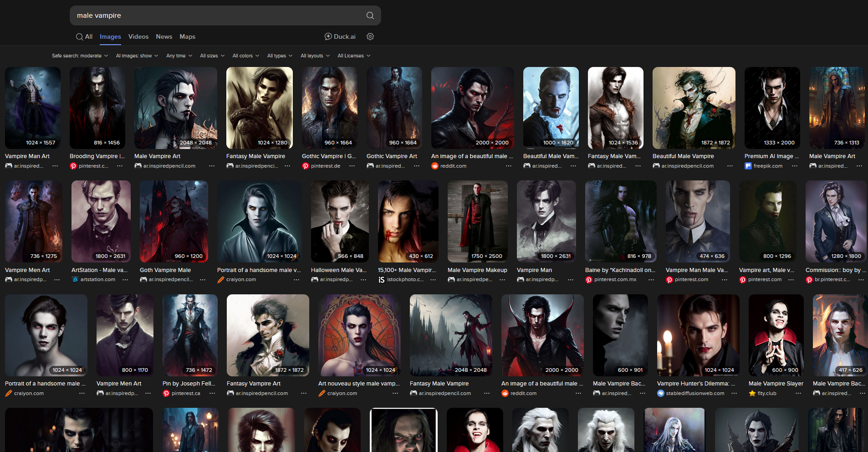Open the 'Gothic Vampire I G...' result title
This screenshot has width=868, height=452.
click(329, 156)
